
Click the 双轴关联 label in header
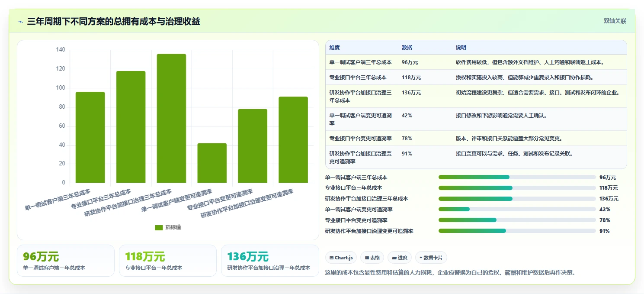(615, 21)
